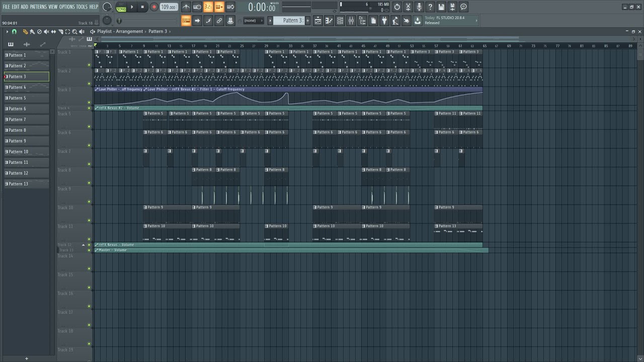Toggle the 3-2-1 countdown before recording
The image size is (644, 362).
[x=208, y=7]
